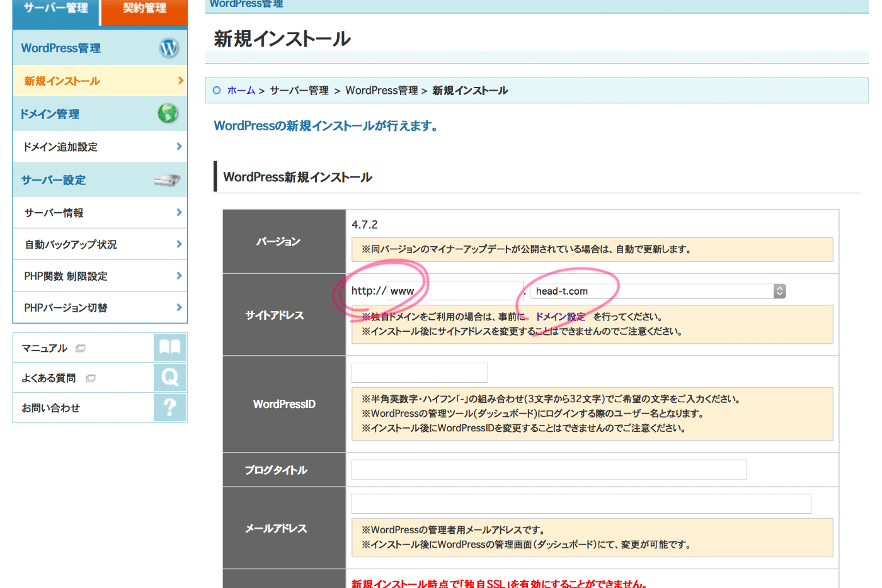Screen dimensions: 882x588
Task: Click the Q icon for よくある質問
Action: click(170, 378)
